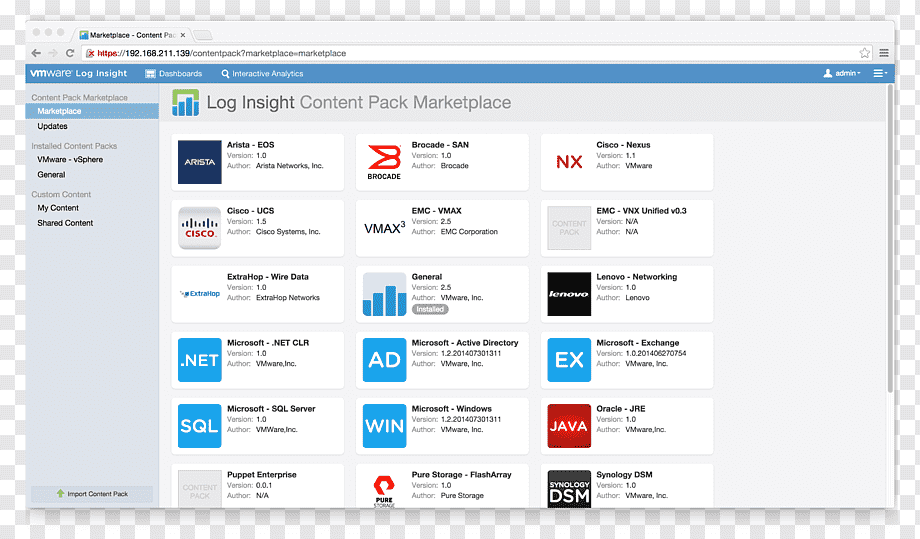Viewport: 920px width, 539px height.
Task: Click the Oracle - JRE title
Action: (621, 409)
